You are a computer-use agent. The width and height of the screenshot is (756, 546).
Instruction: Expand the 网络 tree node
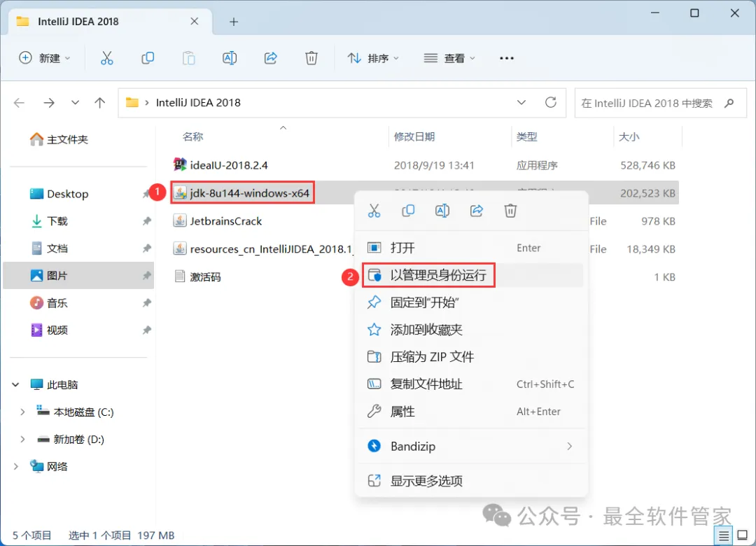click(x=16, y=466)
